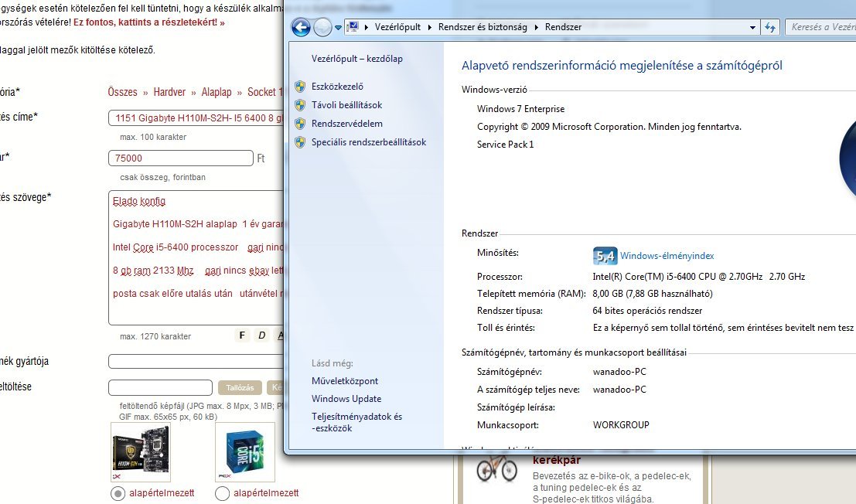The height and width of the screenshot is (504, 856).
Task: Click the Hardver category breadcrumb
Action: tap(169, 92)
